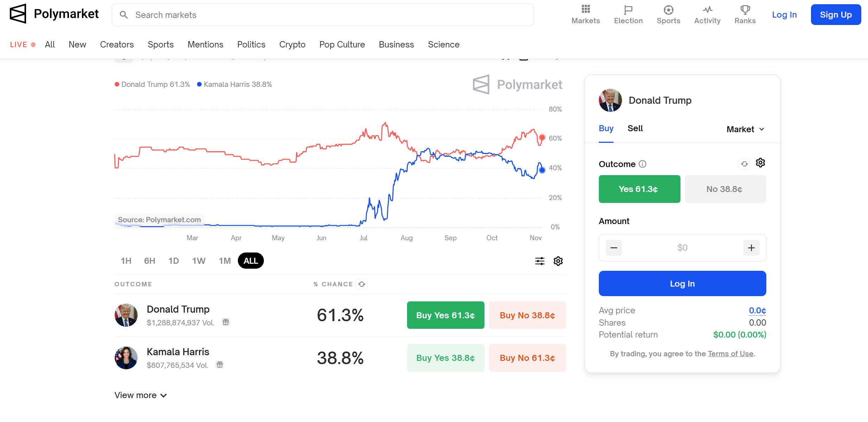Increase amount with the plus button

click(x=751, y=248)
